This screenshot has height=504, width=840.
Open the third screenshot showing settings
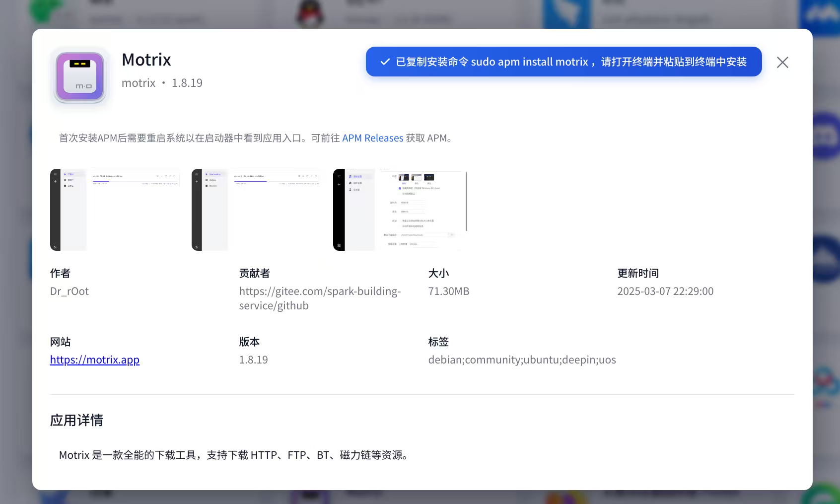[400, 210]
